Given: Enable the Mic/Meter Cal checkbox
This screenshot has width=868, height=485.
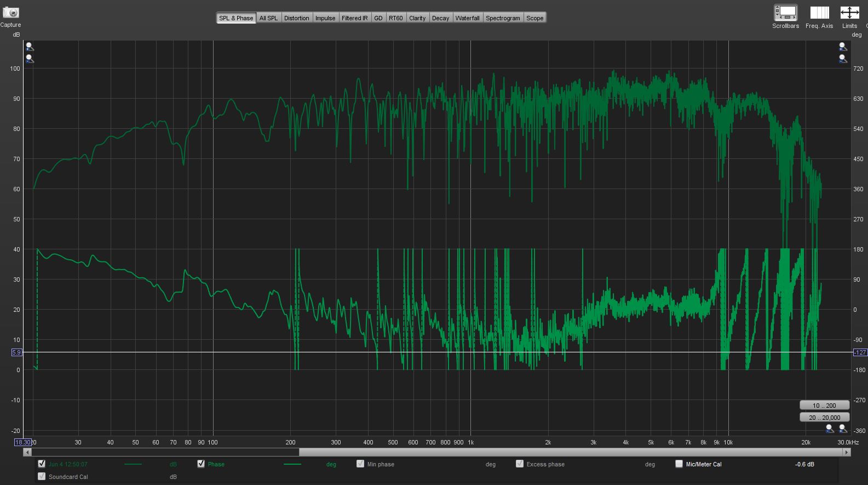Looking at the screenshot, I should 679,464.
